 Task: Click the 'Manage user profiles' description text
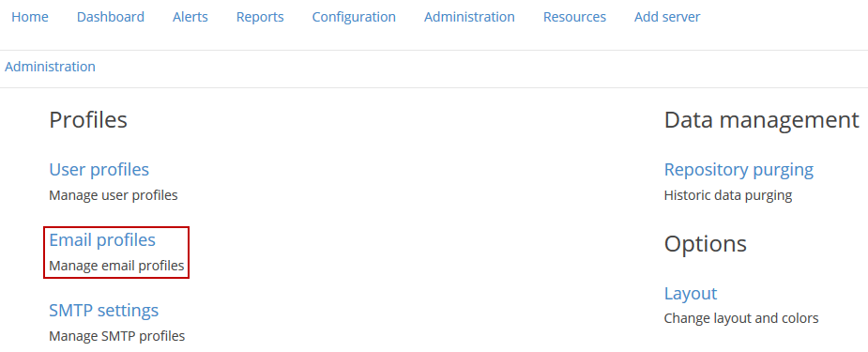114,195
